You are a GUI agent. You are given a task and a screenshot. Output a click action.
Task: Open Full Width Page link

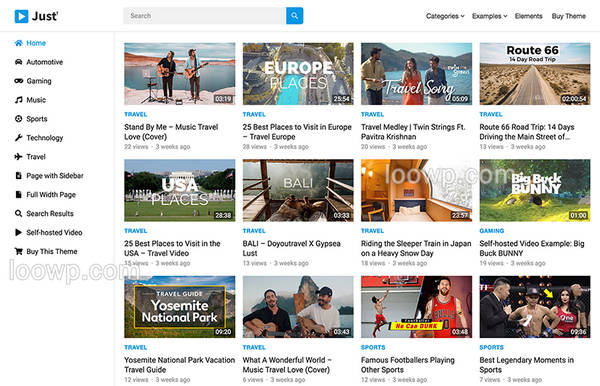[51, 194]
